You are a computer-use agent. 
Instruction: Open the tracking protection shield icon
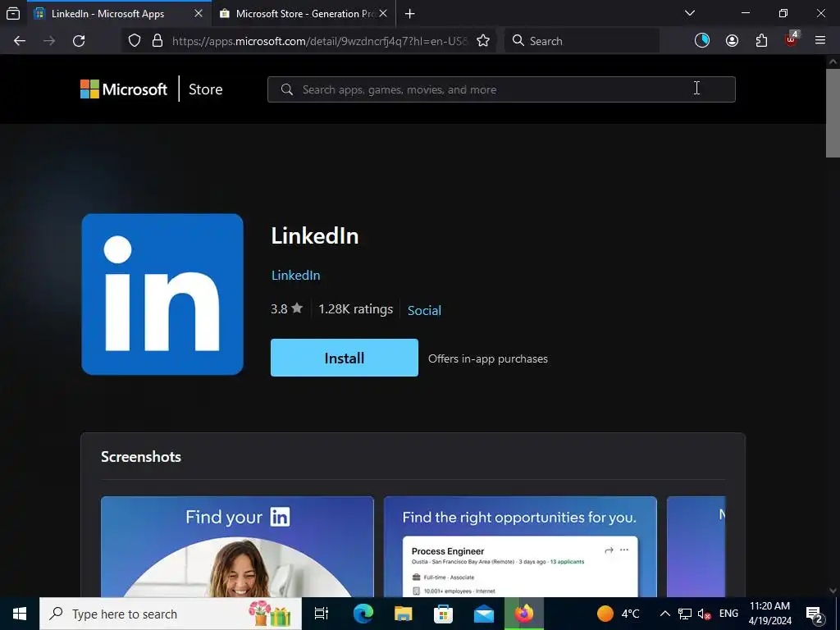[x=135, y=41]
